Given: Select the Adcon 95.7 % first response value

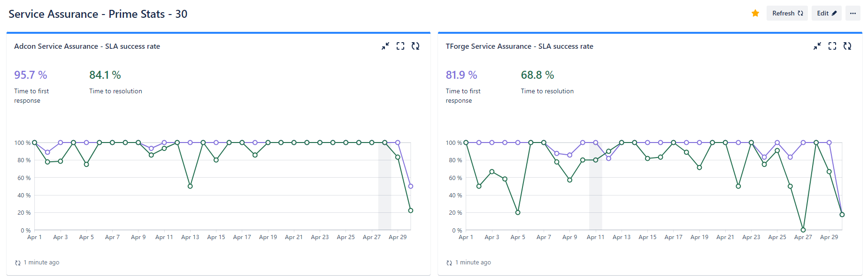Looking at the screenshot, I should pos(31,75).
